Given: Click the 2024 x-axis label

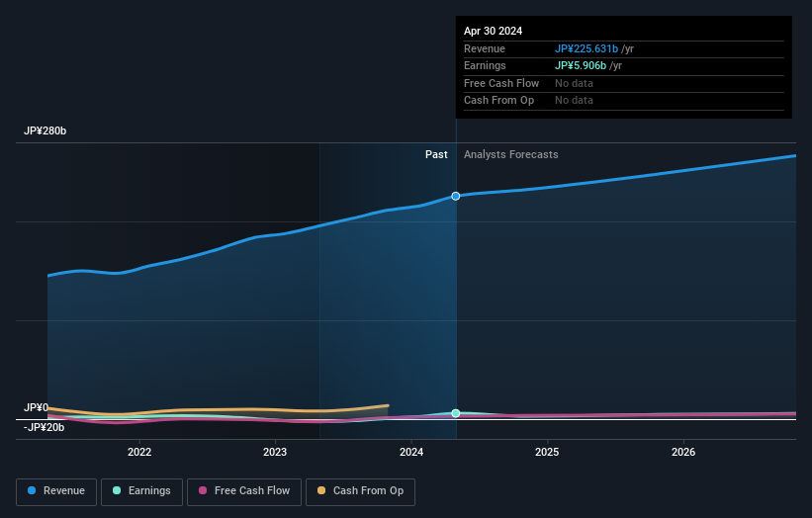Looking at the screenshot, I should pyautogui.click(x=411, y=453).
